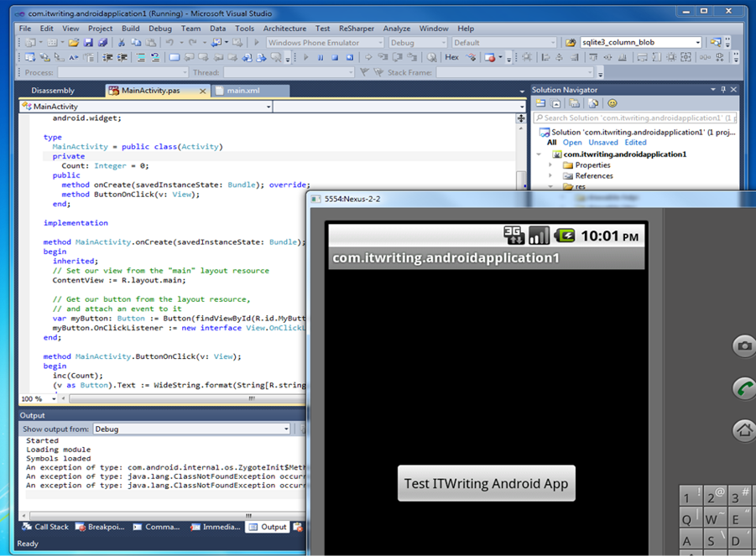Image resolution: width=756 pixels, height=556 pixels.
Task: Select the Unsaved filter in Solution Navigator
Action: pyautogui.click(x=603, y=143)
